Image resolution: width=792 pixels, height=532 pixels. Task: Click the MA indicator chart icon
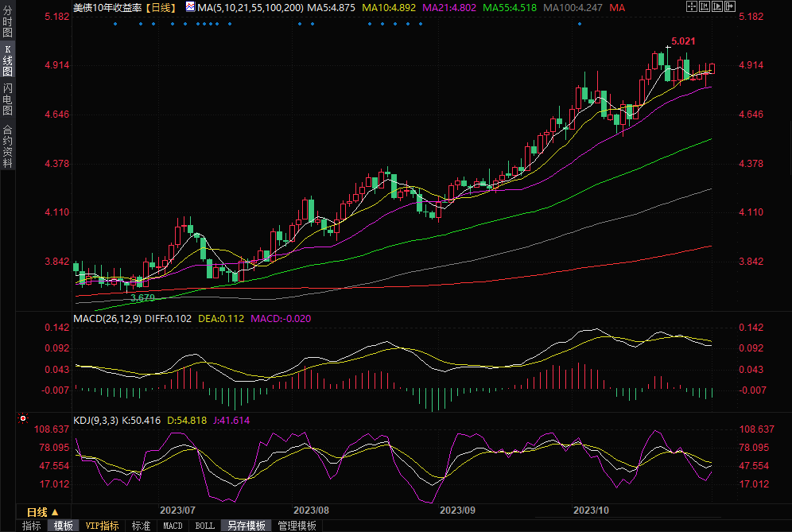190,6
